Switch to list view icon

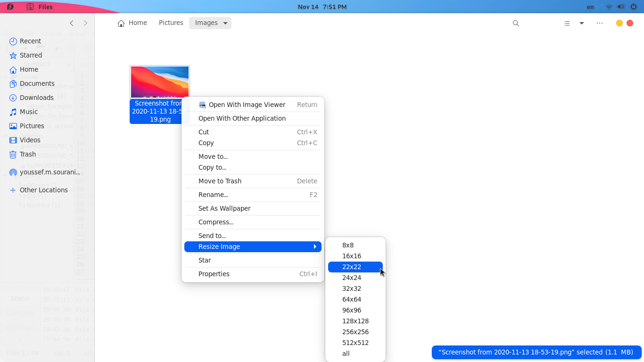(567, 23)
